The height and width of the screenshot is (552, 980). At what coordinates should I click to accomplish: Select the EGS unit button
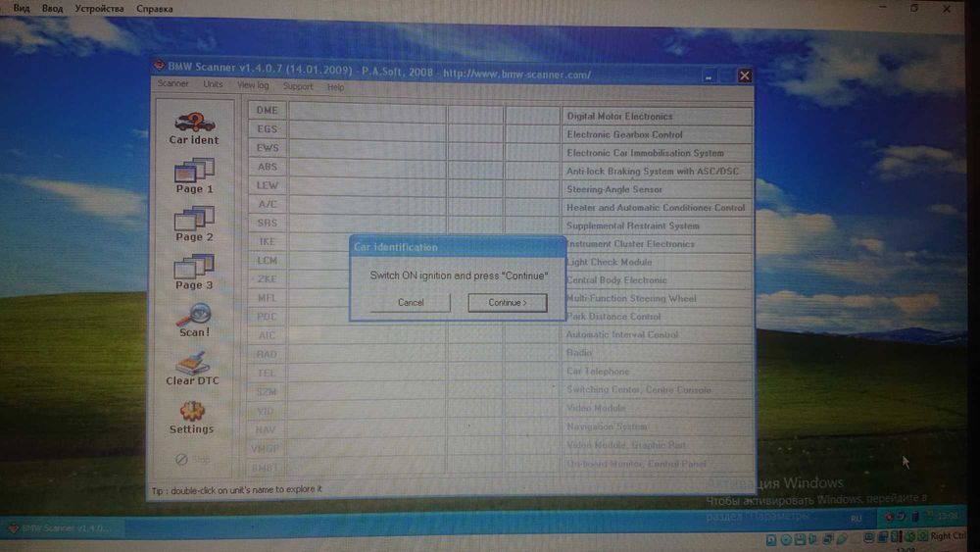point(267,128)
